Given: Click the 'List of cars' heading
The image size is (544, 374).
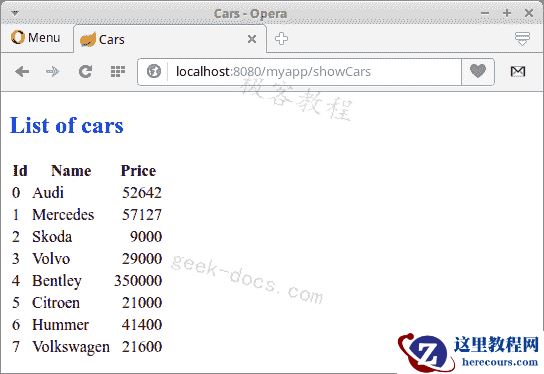Looking at the screenshot, I should (x=67, y=125).
